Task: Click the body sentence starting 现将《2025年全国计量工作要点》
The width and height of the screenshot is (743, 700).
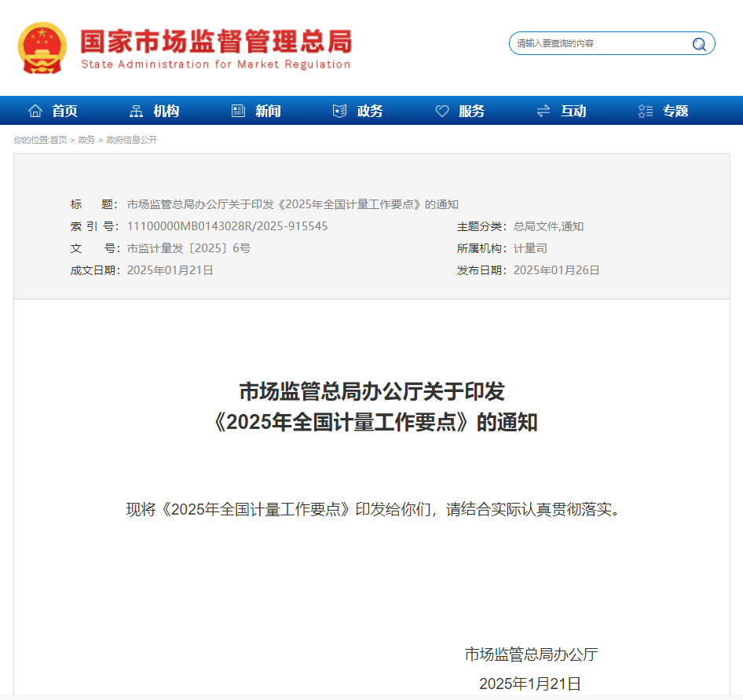Action: click(x=375, y=509)
